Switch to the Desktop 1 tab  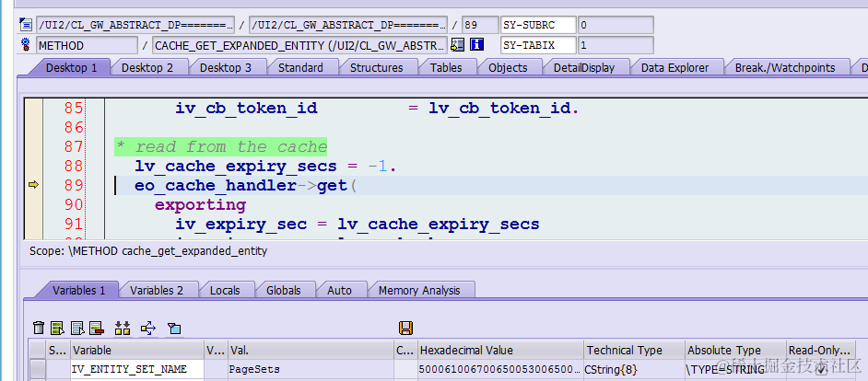point(71,67)
